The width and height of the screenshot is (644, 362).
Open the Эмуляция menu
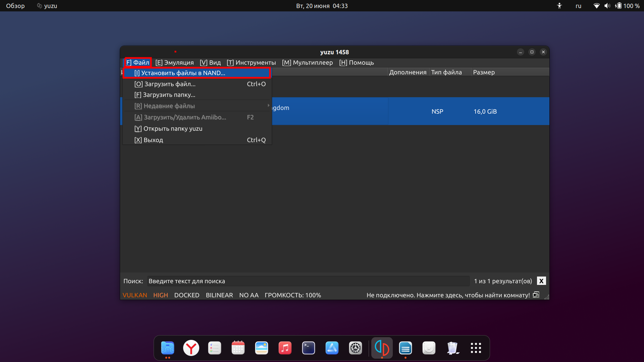tap(175, 62)
